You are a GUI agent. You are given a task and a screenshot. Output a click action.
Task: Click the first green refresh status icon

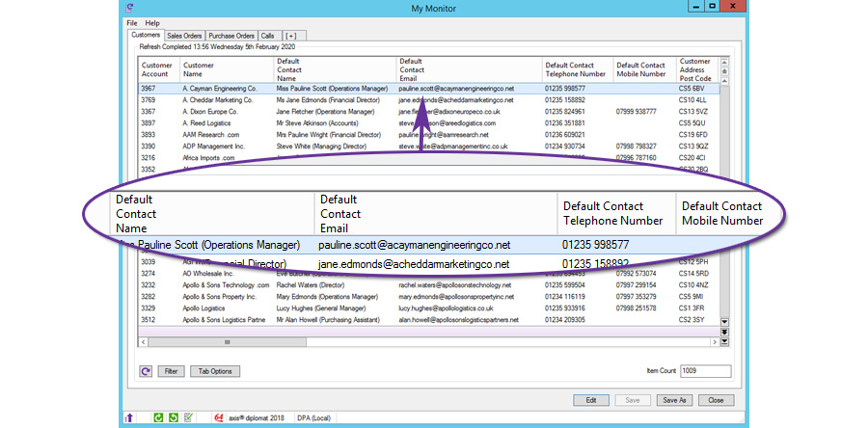pyautogui.click(x=158, y=418)
